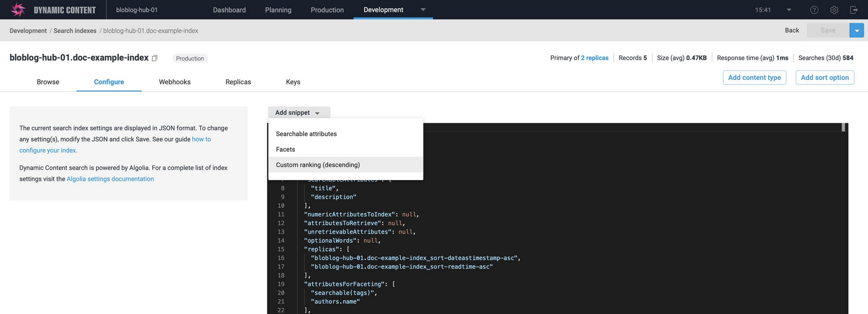Open the help question mark icon
Screen dimensions: 868x314
pyautogui.click(x=814, y=10)
